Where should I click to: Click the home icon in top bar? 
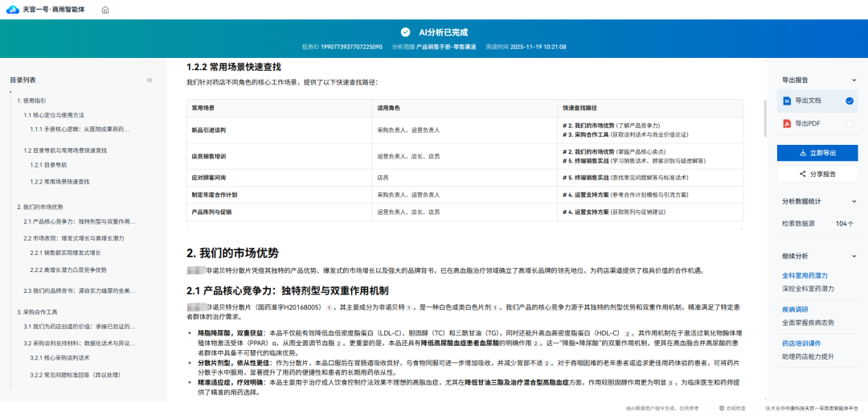click(x=105, y=10)
